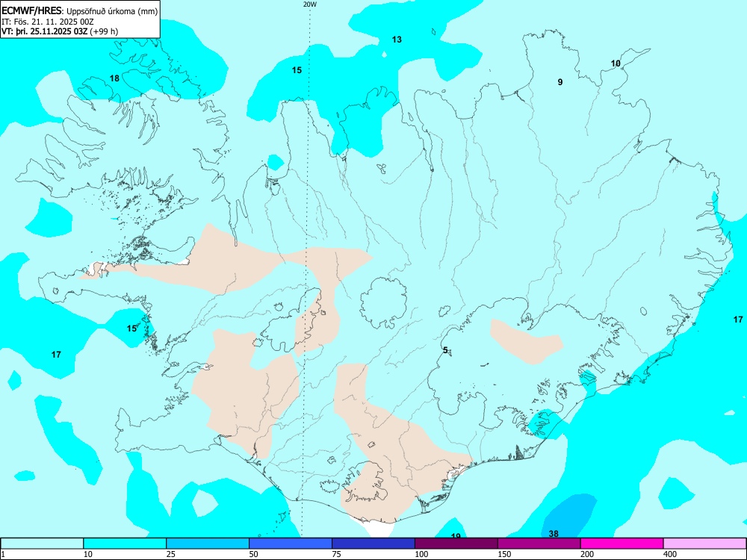Select the 75–100 mm dark blue legend swatch
This screenshot has height=560, width=747.
coord(373,544)
